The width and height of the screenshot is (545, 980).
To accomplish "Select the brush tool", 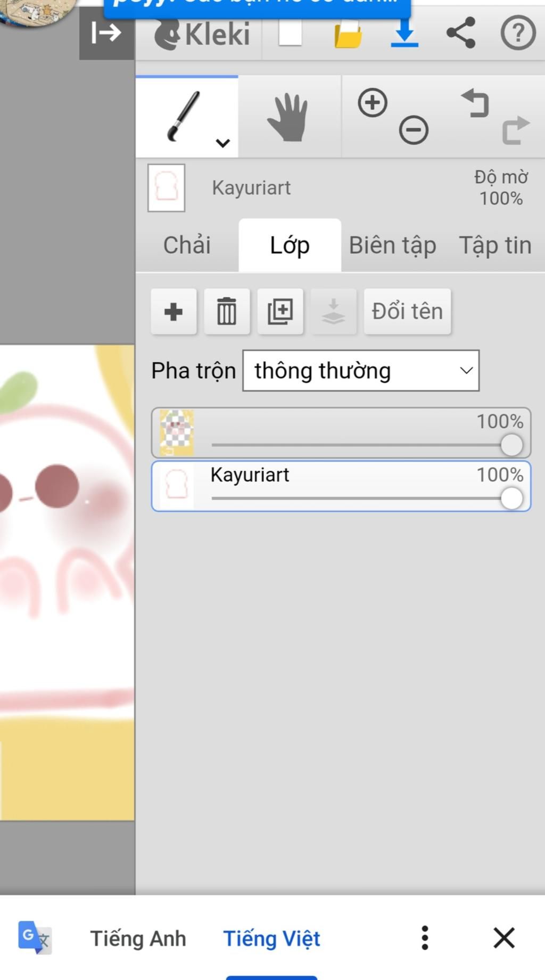I will point(184,116).
